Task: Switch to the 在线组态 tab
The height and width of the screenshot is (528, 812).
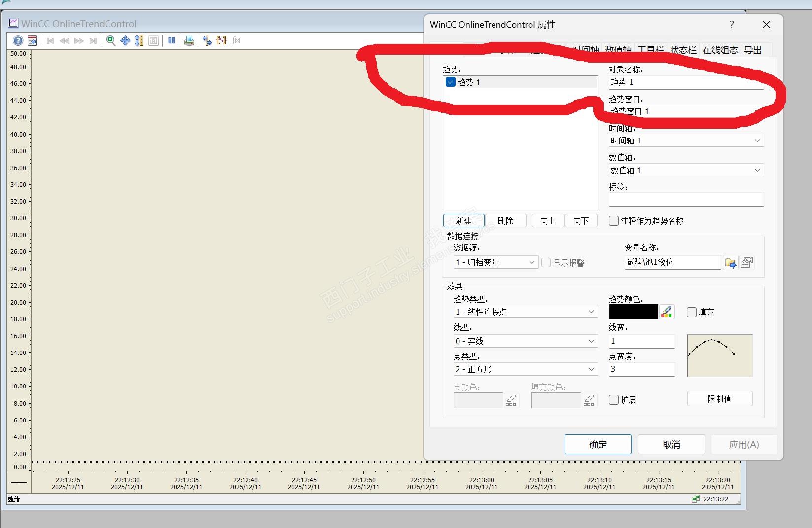Action: coord(720,50)
